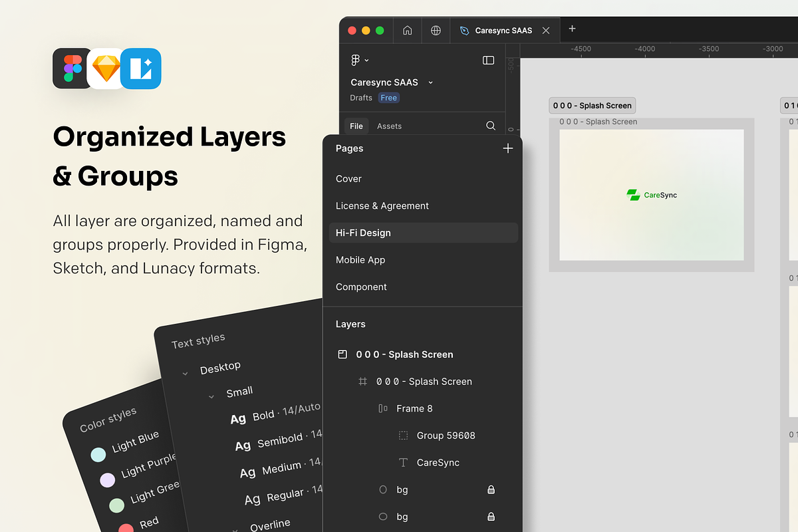Select the nested 0 0 0 - Splash Screen frame layer
Screen dimensions: 798x532
(423, 382)
